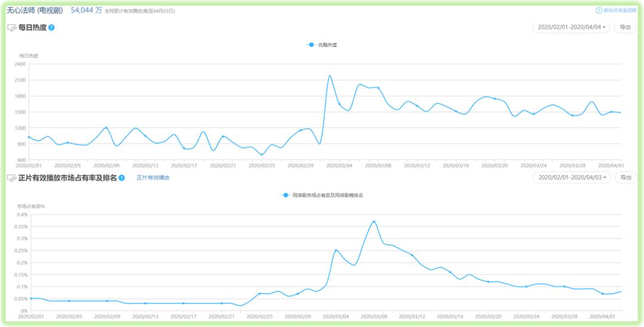
Task: Click the peak data point of the market share chart
Action: (374, 222)
